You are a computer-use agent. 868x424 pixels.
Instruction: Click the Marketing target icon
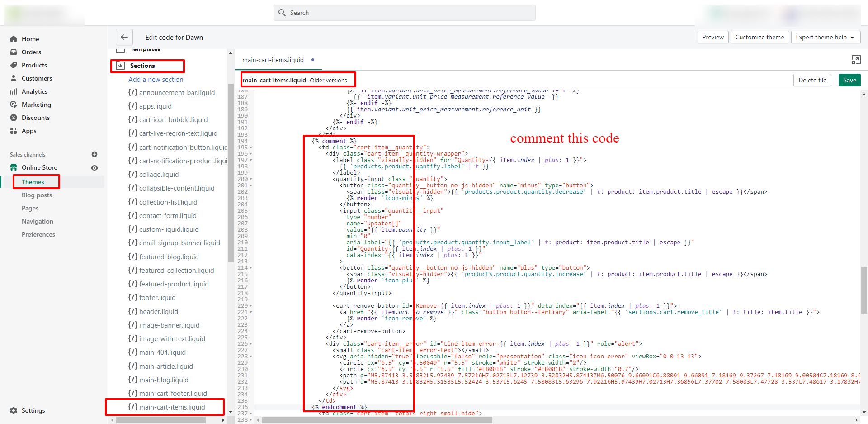point(14,105)
